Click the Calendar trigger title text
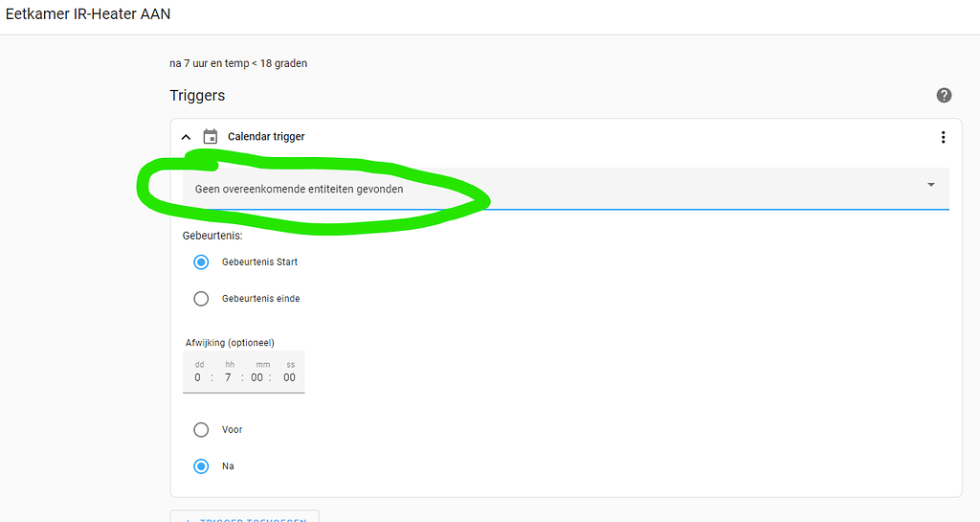The width and height of the screenshot is (980, 522). point(266,136)
